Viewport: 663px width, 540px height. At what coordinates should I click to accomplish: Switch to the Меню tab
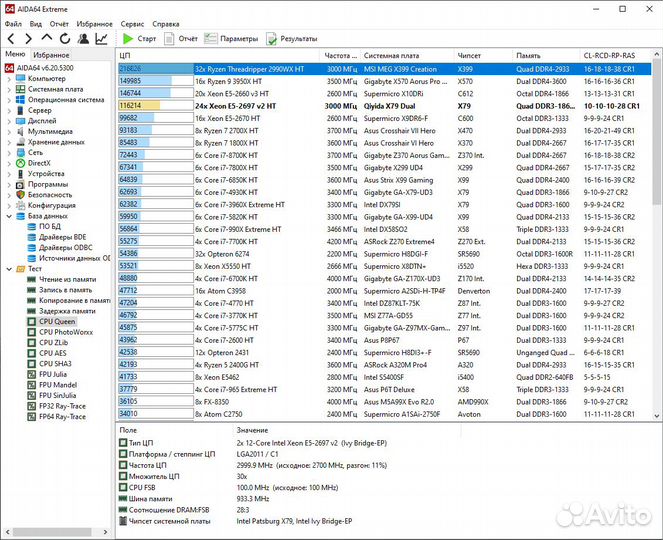coord(15,55)
